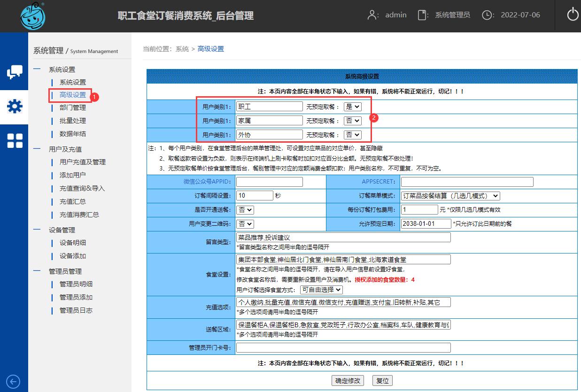Click the 每份订餐打包费用 field
This screenshot has height=392, width=581.
[x=419, y=210]
